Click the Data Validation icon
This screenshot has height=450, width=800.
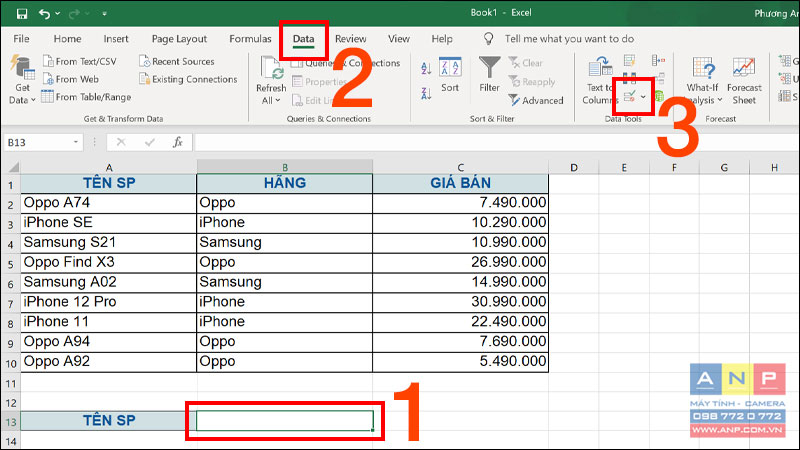point(630,96)
